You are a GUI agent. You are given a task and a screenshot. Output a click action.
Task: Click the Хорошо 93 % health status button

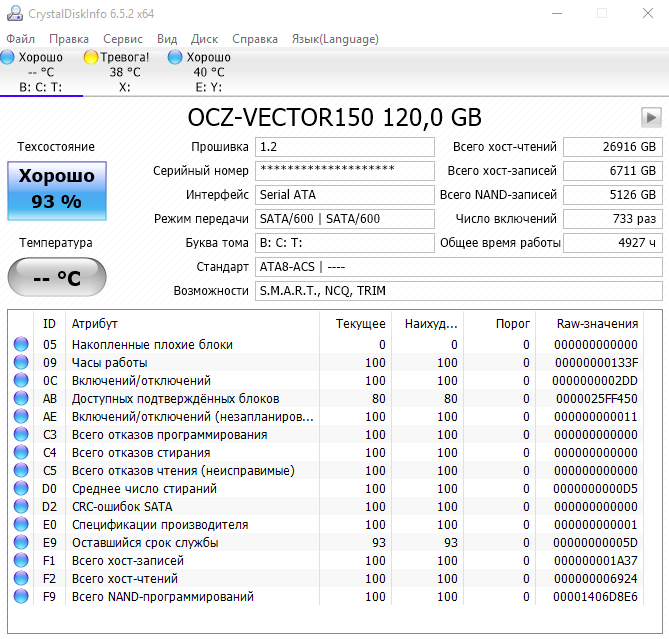click(57, 190)
